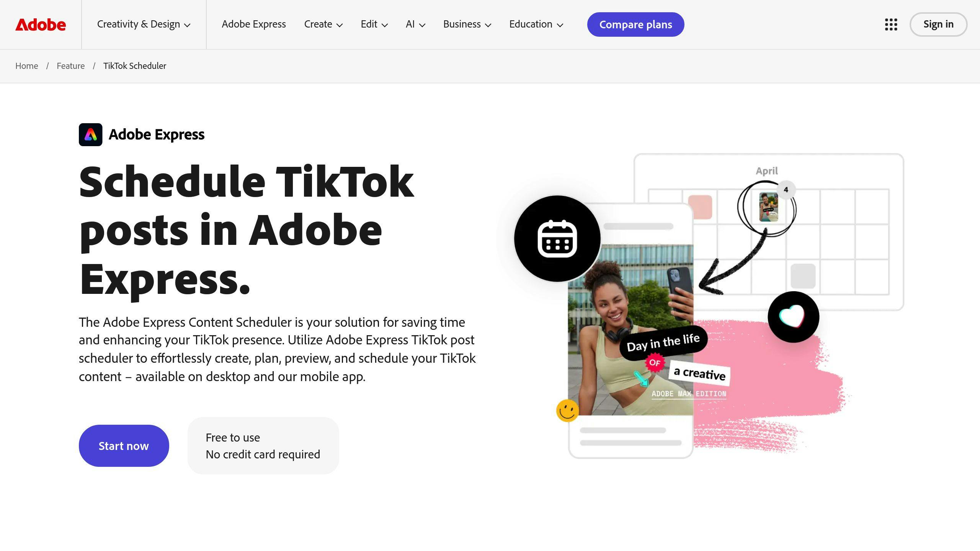Open the Edit dropdown menu
The height and width of the screenshot is (551, 980).
click(x=374, y=24)
